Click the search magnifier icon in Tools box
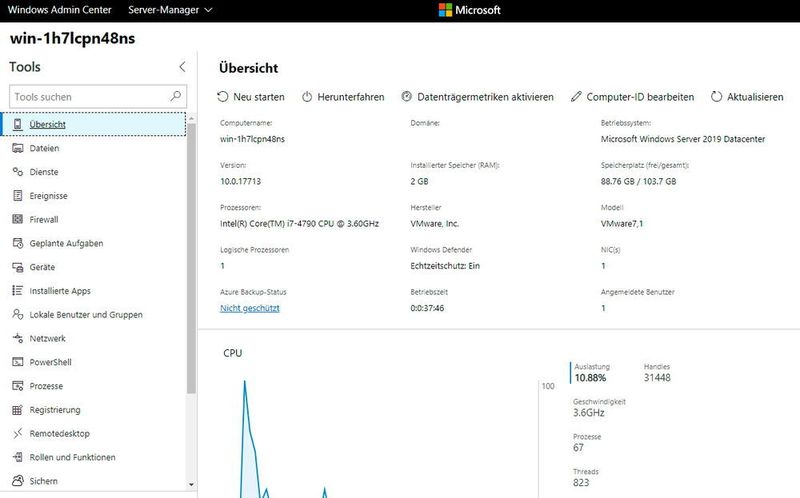 176,96
